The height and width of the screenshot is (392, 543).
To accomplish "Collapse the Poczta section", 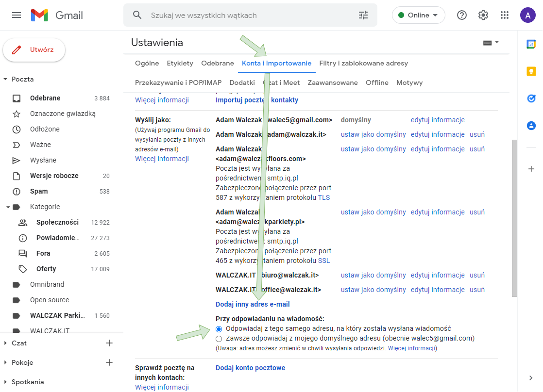I will pos(5,79).
